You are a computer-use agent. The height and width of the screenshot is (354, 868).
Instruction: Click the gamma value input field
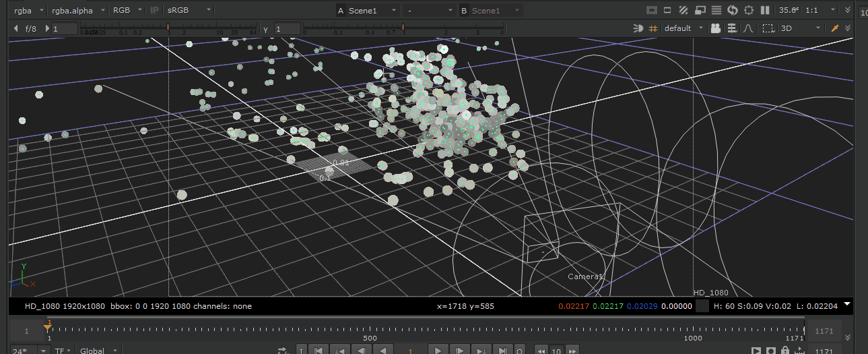[x=287, y=28]
